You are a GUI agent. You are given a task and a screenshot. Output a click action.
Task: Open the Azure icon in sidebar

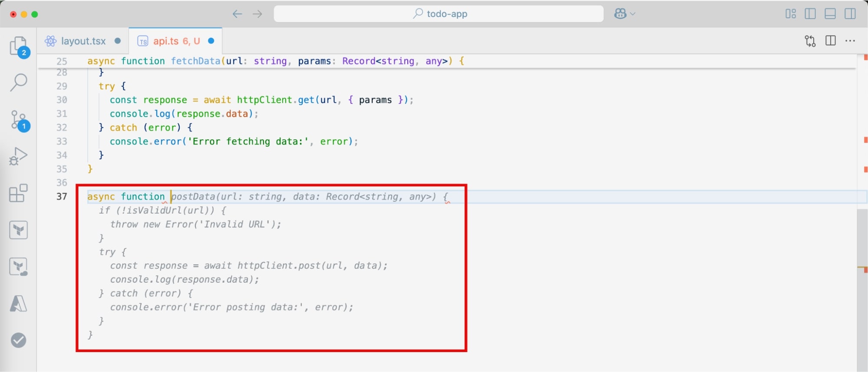(19, 303)
